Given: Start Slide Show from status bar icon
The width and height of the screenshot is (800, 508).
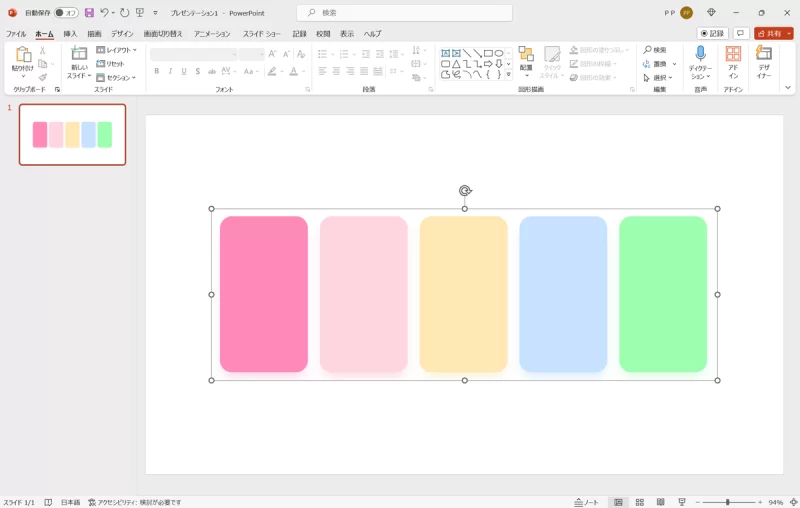Looking at the screenshot, I should pyautogui.click(x=682, y=502).
